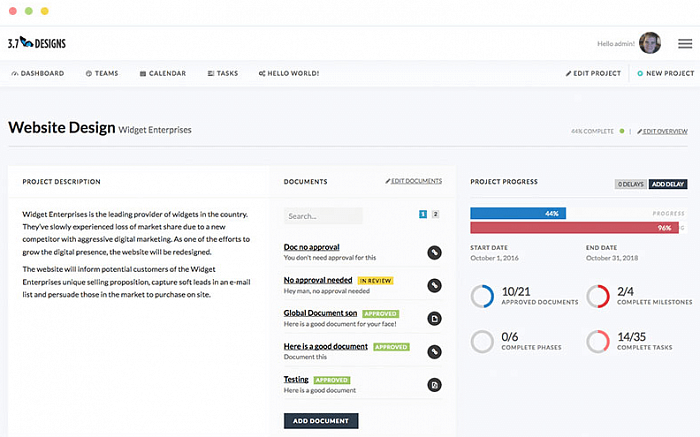Click the Approved badge next to Global Document son
Screen dimensions: 700x437
click(x=381, y=314)
